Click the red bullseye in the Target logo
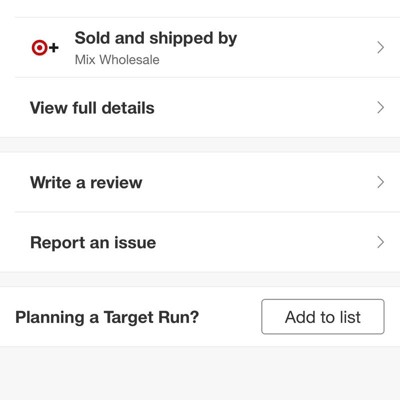Screen dimensions: 400x400 [x=39, y=48]
